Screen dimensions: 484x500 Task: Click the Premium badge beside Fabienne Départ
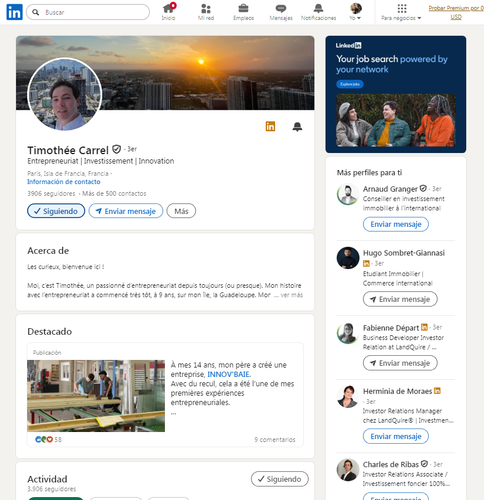coord(424,327)
